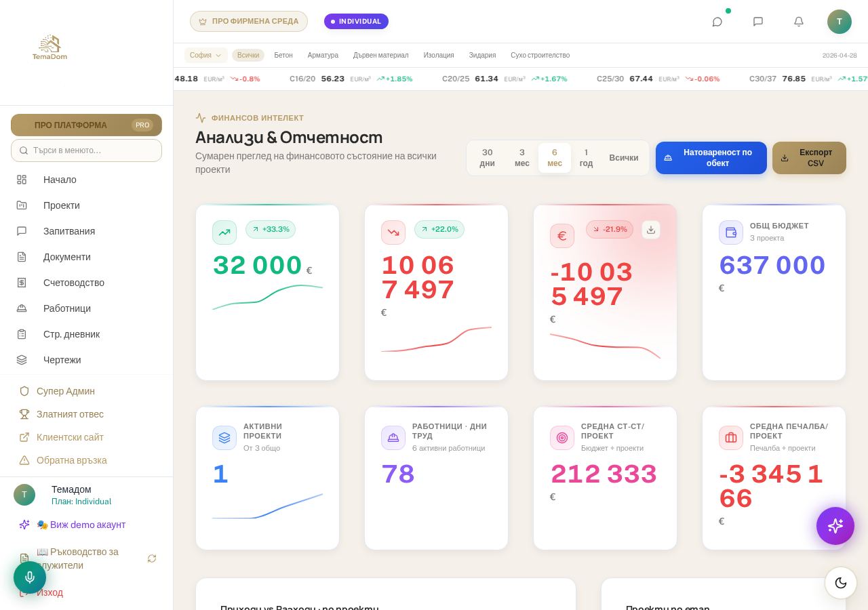Select the Всички materials filter chip
This screenshot has width=868, height=610.
coord(248,55)
